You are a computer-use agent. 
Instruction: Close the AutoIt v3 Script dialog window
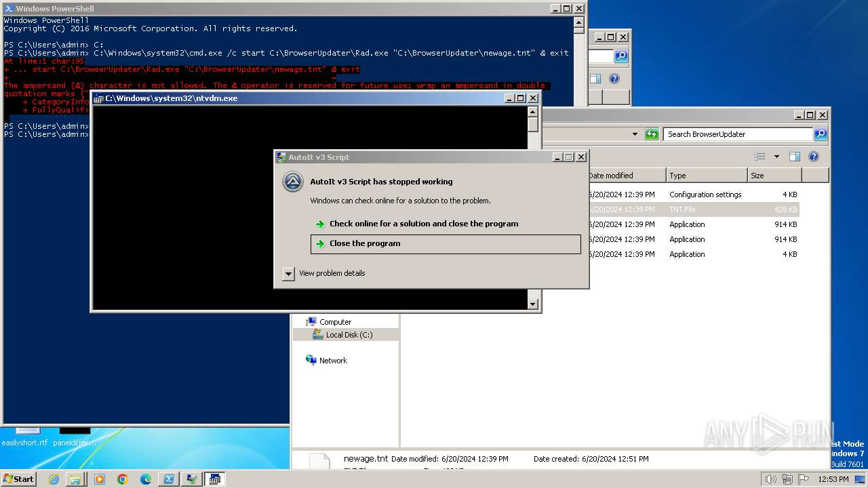(581, 157)
